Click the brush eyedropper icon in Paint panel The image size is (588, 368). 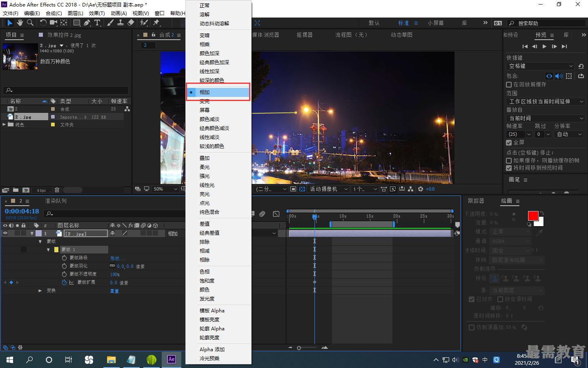539,232
